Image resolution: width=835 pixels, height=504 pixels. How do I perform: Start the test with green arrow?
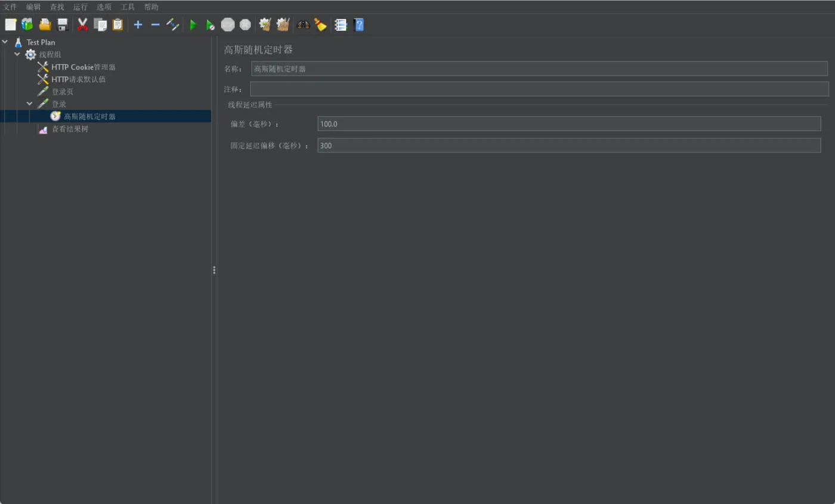(x=193, y=24)
